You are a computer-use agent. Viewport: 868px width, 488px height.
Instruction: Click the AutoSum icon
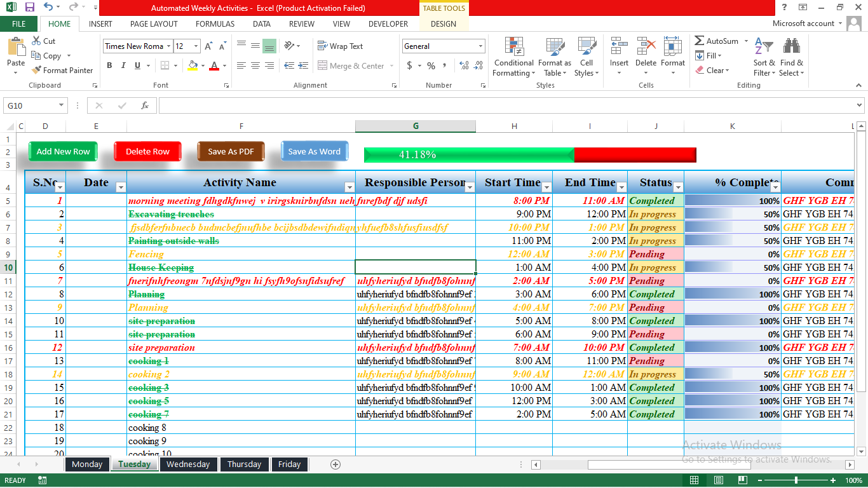tap(700, 41)
